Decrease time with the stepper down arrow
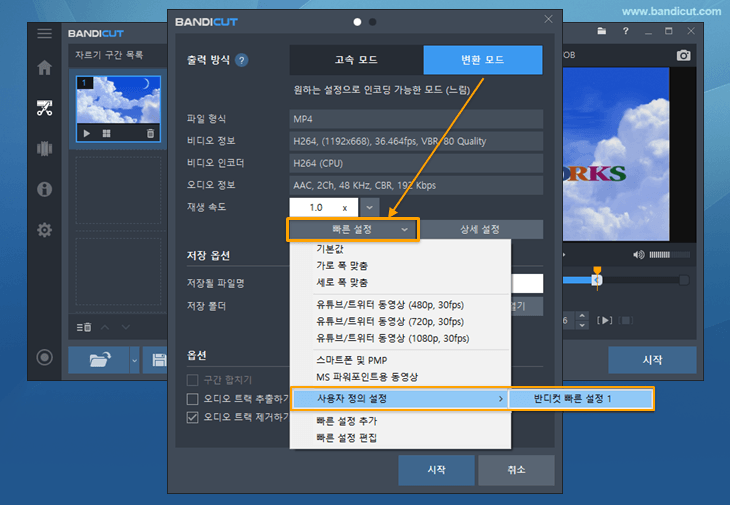 tap(582, 325)
